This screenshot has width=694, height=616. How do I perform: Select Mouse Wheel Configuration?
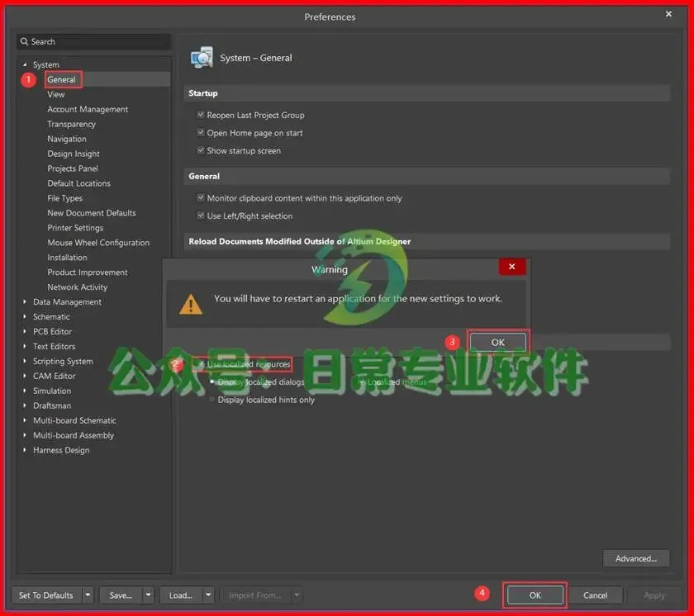(98, 243)
